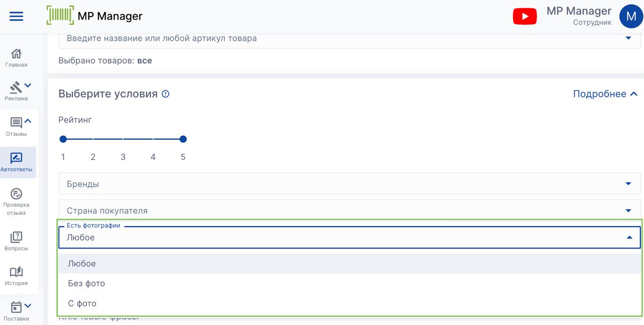644x325 pixels.
Task: Choose С фото option
Action: [x=82, y=303]
